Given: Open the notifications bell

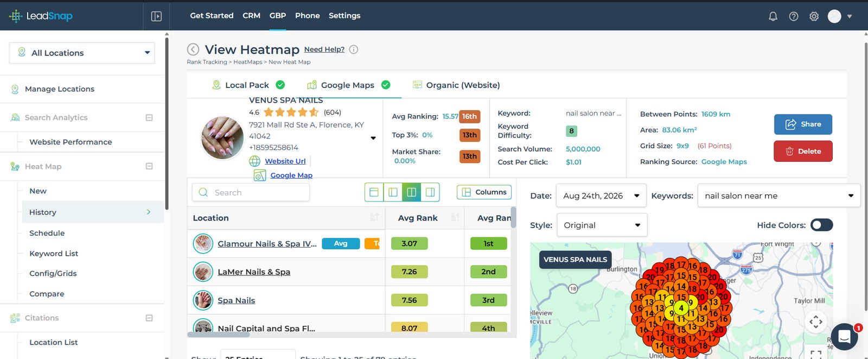Looking at the screenshot, I should 773,16.
